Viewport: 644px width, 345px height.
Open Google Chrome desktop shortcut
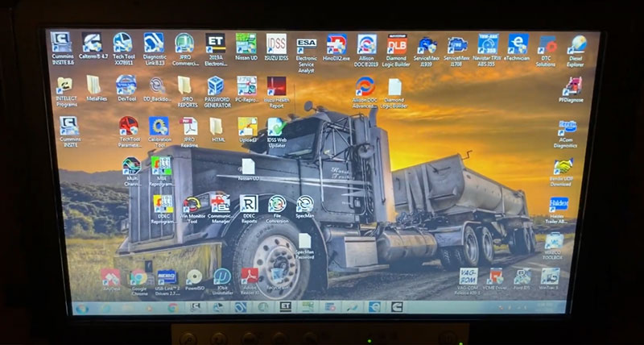point(138,279)
